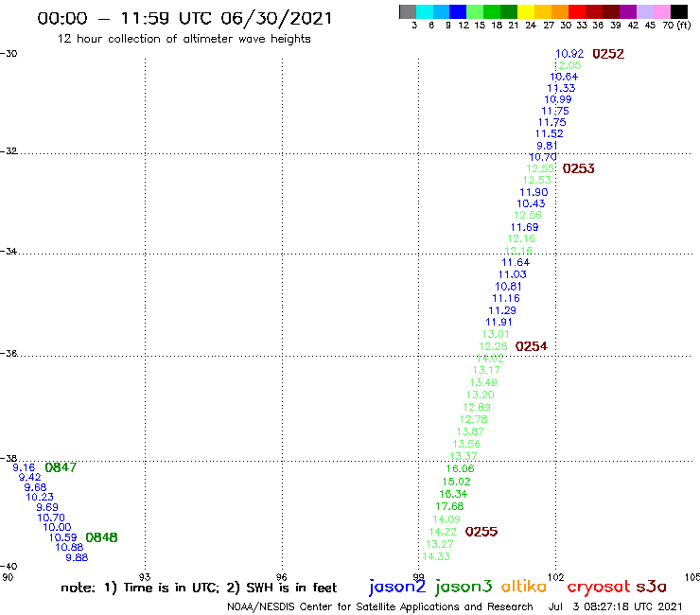This screenshot has width=700, height=615.
Task: Click the 9.42 wave height reading
Action: click(29, 478)
